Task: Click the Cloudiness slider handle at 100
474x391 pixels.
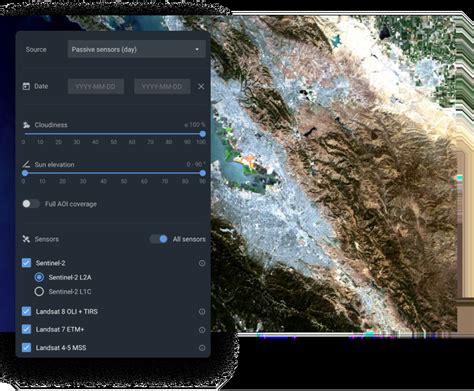Action: tap(203, 134)
